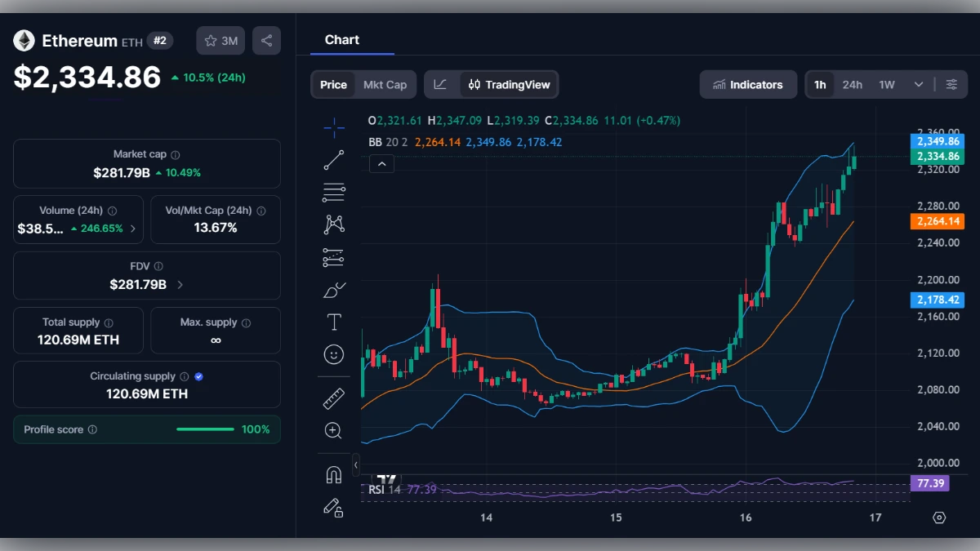
Task: Open the emoji annotation tool
Action: [334, 353]
